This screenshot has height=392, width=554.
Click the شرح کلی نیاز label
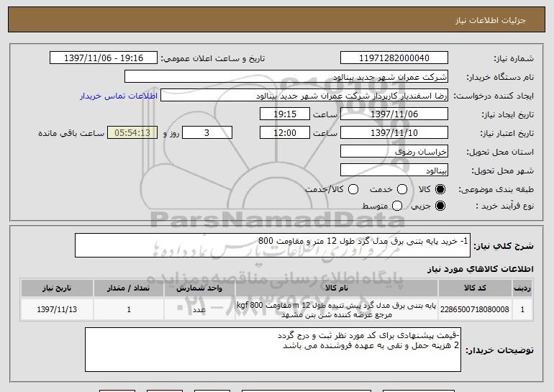[504, 246]
